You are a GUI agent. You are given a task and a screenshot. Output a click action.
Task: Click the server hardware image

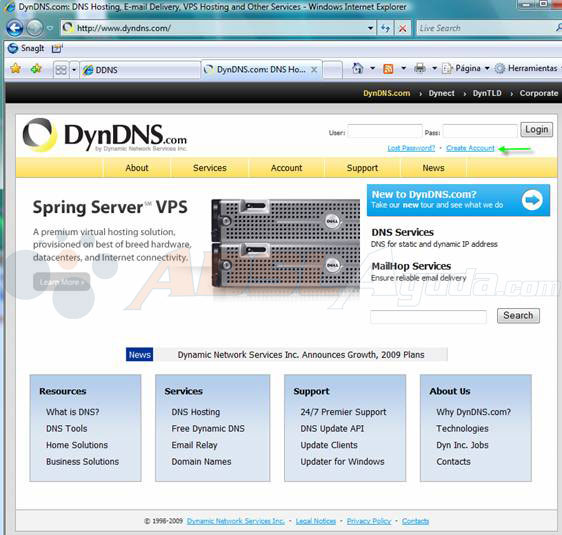(x=286, y=244)
